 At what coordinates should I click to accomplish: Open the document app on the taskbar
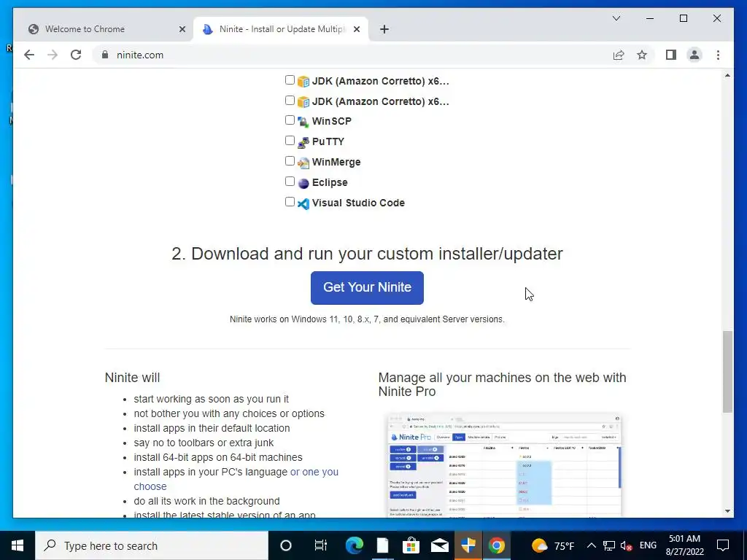coord(382,545)
